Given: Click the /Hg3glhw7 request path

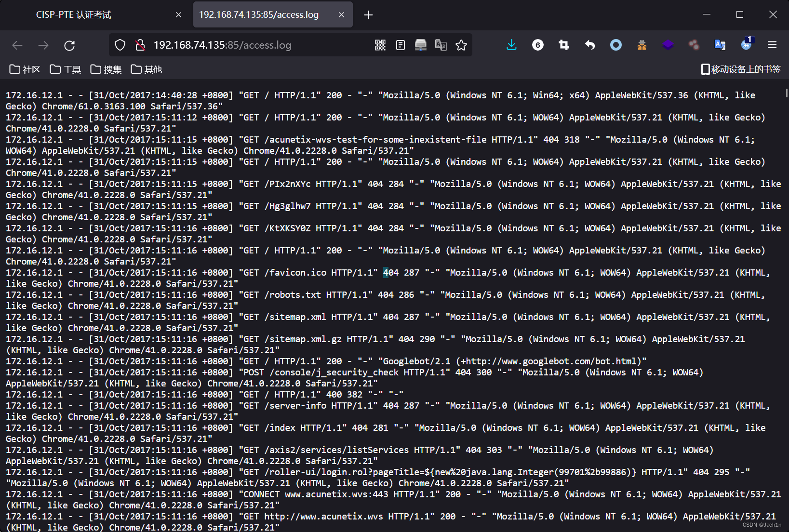Looking at the screenshot, I should tap(288, 206).
